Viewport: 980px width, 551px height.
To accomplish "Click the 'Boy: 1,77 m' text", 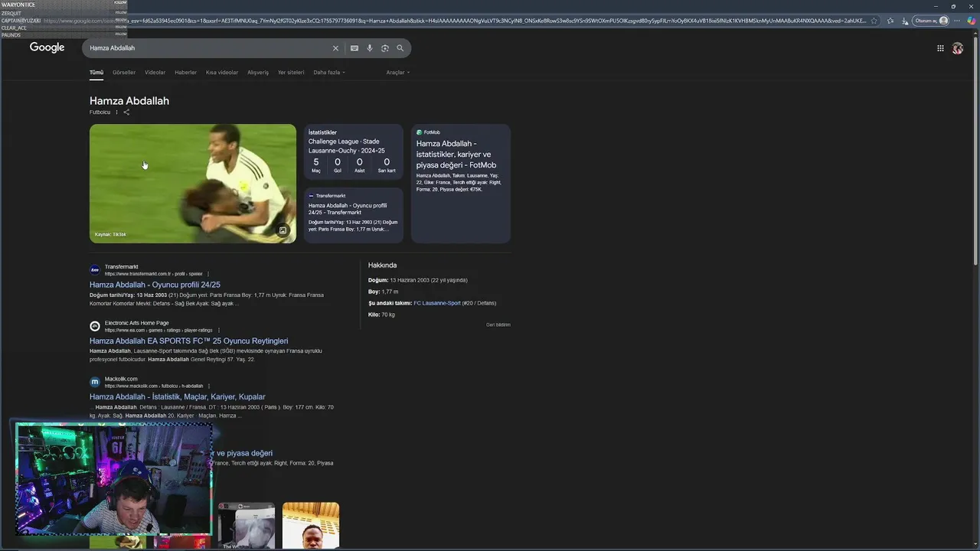I will point(384,292).
